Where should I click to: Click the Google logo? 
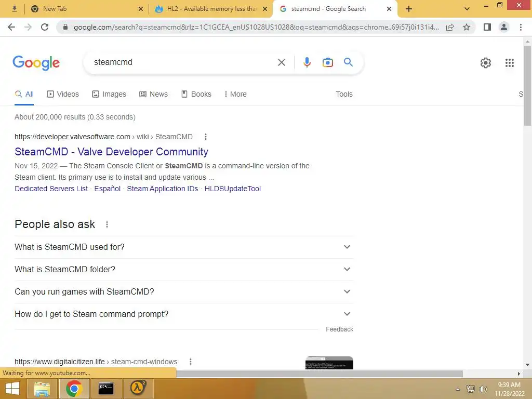point(36,63)
